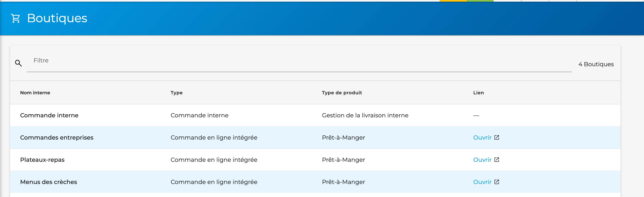Click external-link icon in Commandes entreprises row
Viewport: 644px width, 197px height.
[496, 137]
